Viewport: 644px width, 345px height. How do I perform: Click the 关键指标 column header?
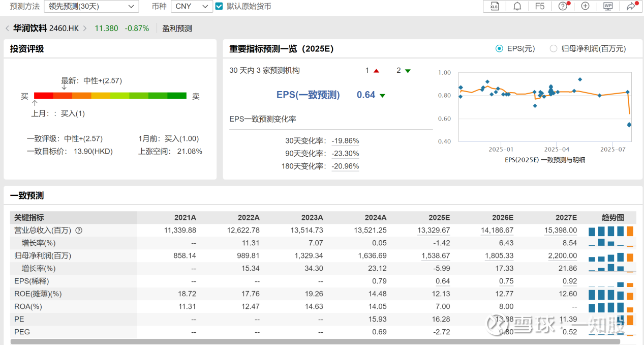click(29, 218)
